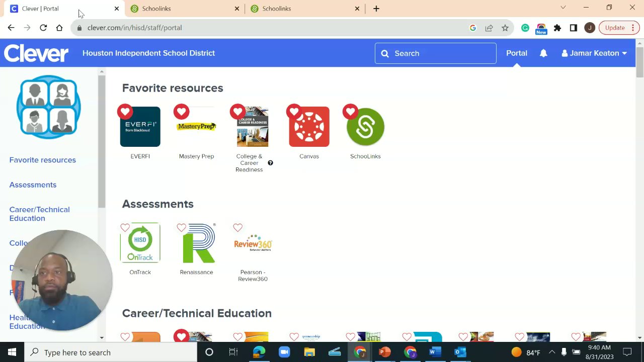
Task: Open the Chrome profile avatar J
Action: [590, 28]
